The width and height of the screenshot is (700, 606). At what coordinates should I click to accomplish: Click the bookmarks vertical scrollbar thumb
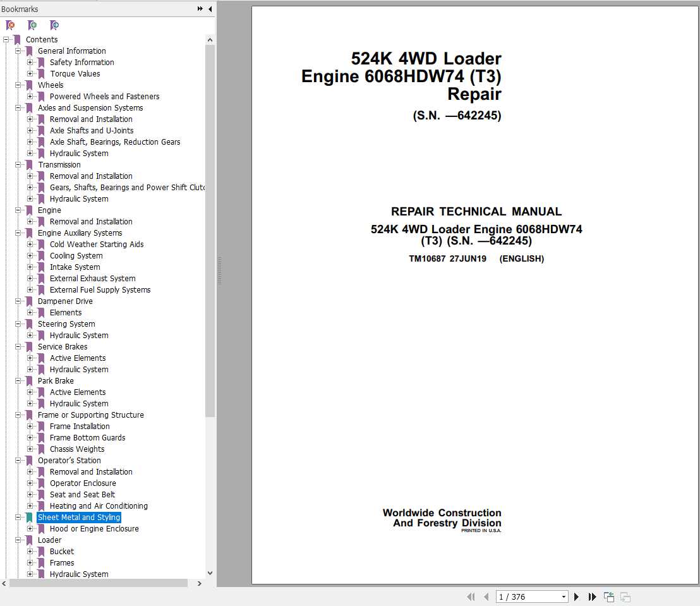coord(210,231)
